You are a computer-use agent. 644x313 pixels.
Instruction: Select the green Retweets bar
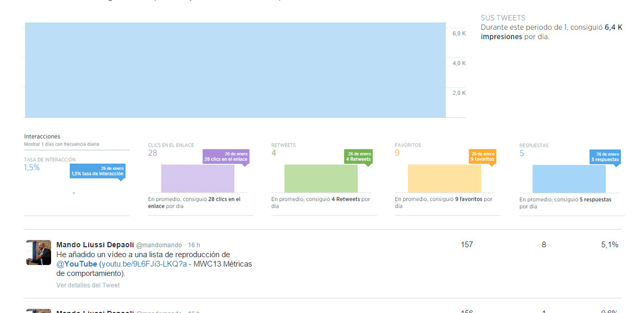[x=321, y=179]
